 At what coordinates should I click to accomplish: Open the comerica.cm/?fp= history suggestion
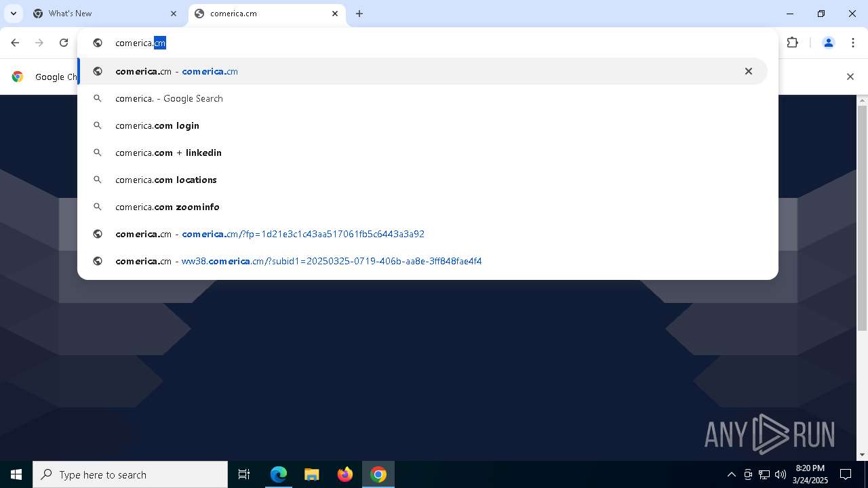[x=422, y=234]
